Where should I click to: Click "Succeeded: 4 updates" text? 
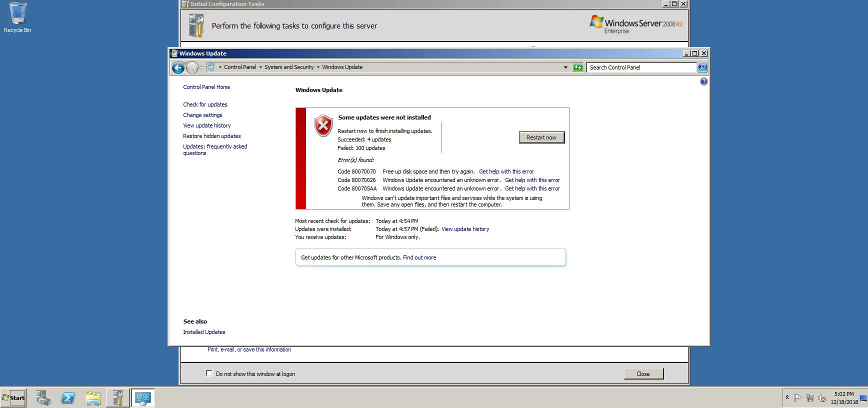(x=364, y=139)
